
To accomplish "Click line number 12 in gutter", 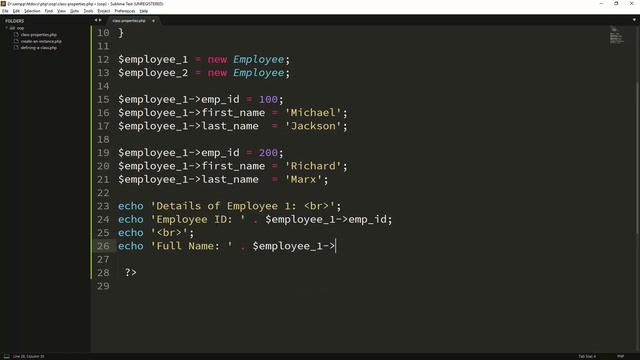I will 103,60.
